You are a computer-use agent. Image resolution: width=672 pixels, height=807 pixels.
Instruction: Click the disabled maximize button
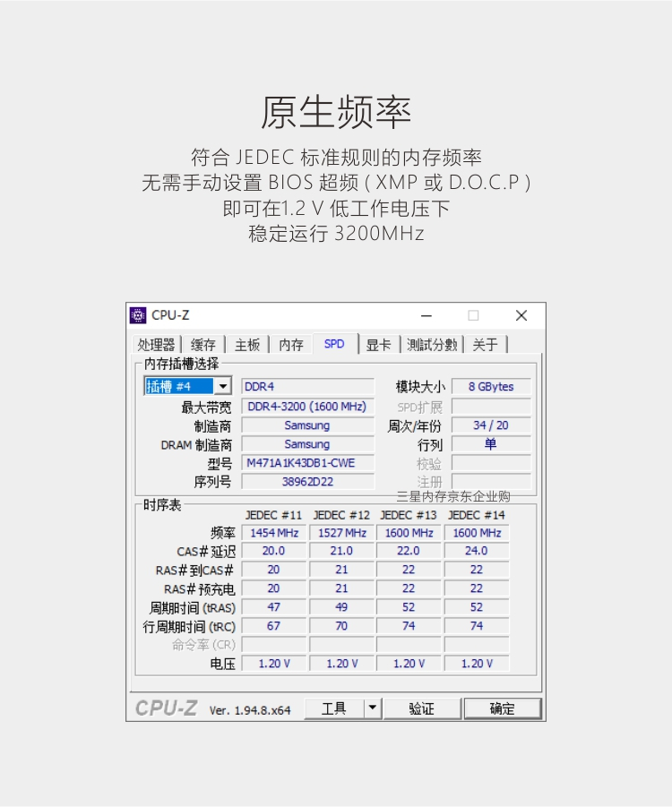pyautogui.click(x=473, y=315)
